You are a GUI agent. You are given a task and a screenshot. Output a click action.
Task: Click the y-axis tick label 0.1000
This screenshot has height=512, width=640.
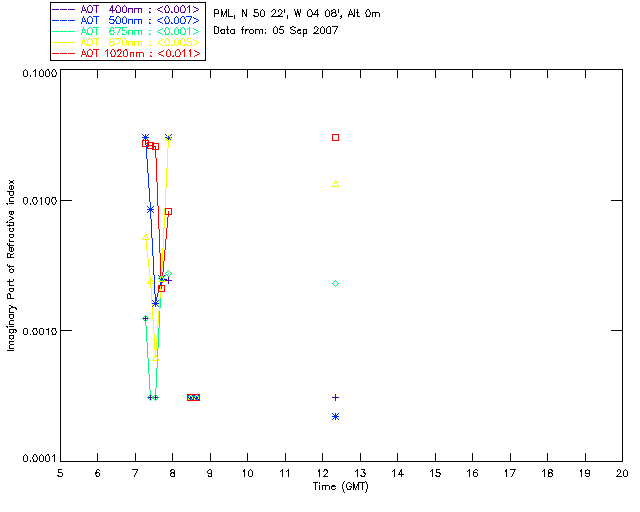(x=40, y=73)
